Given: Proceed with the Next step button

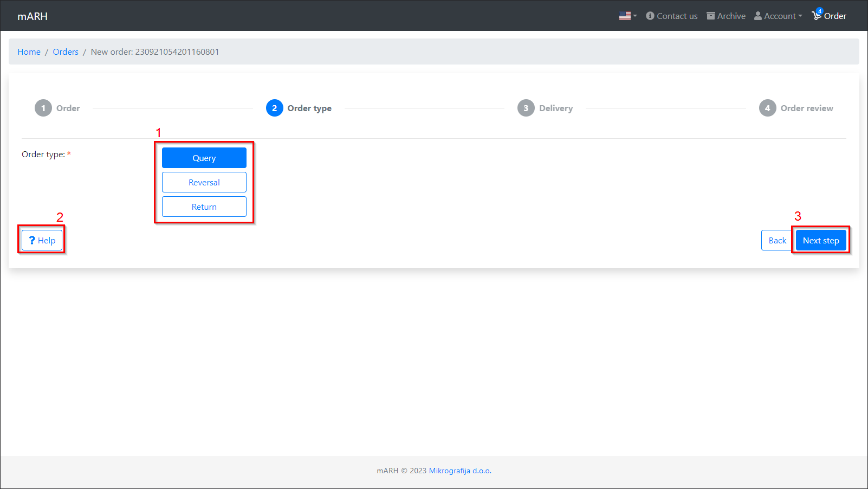Looking at the screenshot, I should pos(820,240).
